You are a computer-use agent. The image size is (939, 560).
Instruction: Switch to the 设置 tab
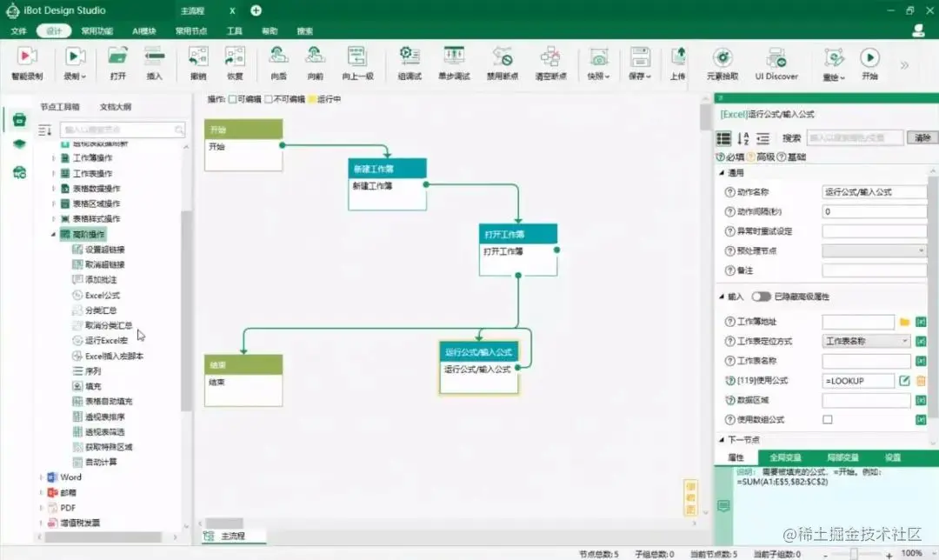pyautogui.click(x=893, y=457)
